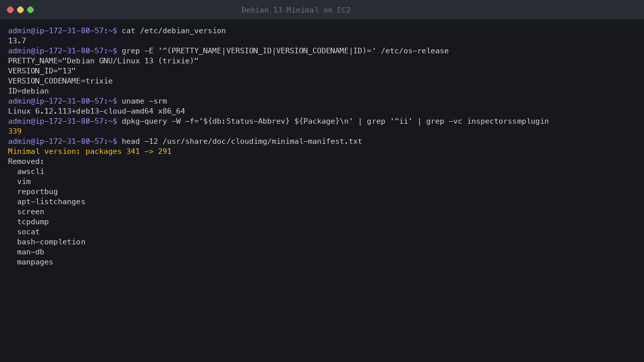Click the removed package "tcpdump"
Viewport: 644px width, 362px height.
tap(33, 222)
